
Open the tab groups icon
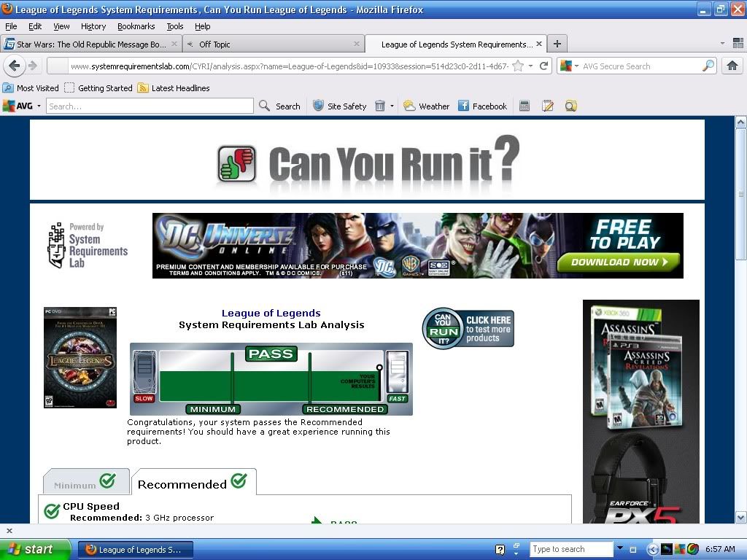coord(738,44)
